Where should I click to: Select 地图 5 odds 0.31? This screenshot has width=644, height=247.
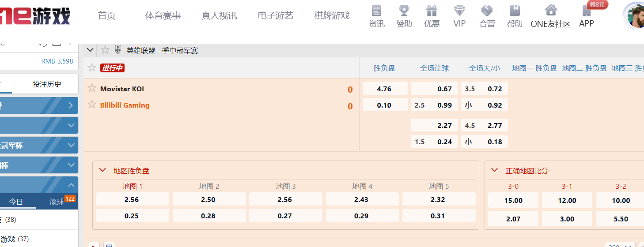click(439, 216)
